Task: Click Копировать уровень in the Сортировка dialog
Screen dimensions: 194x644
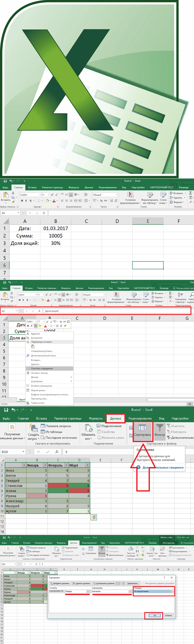Action: [x=104, y=583]
